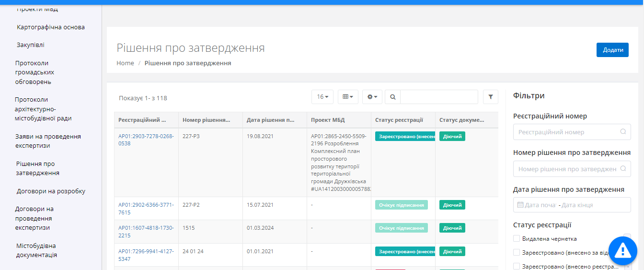Click the table search text field

pos(439,97)
